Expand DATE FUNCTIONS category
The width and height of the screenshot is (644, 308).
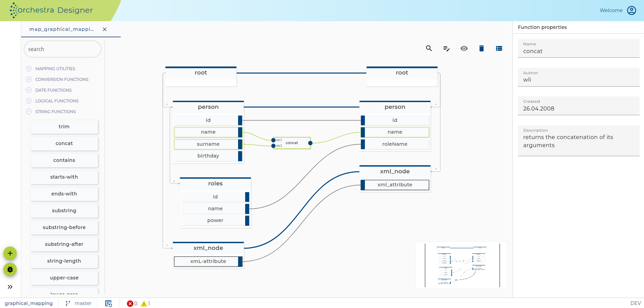29,90
